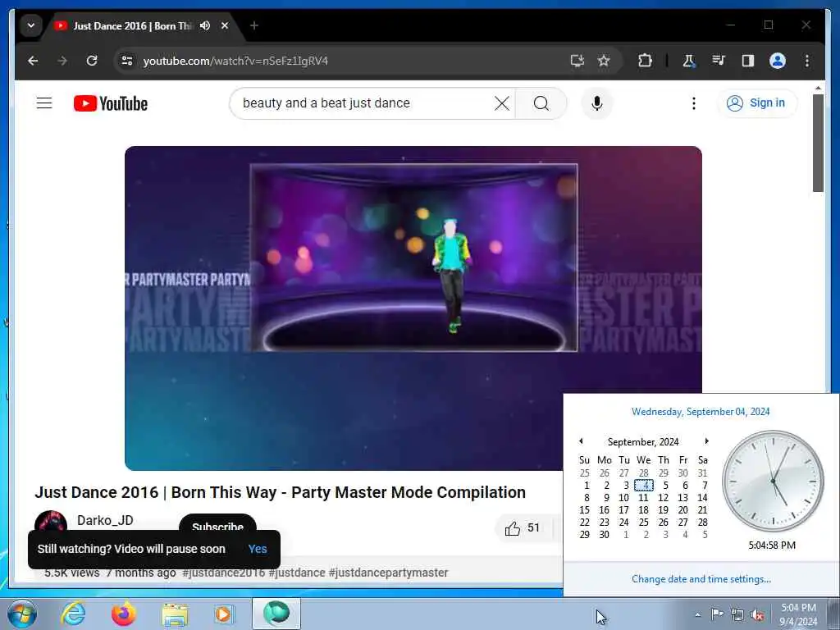Like the video with thumbs up

point(522,527)
